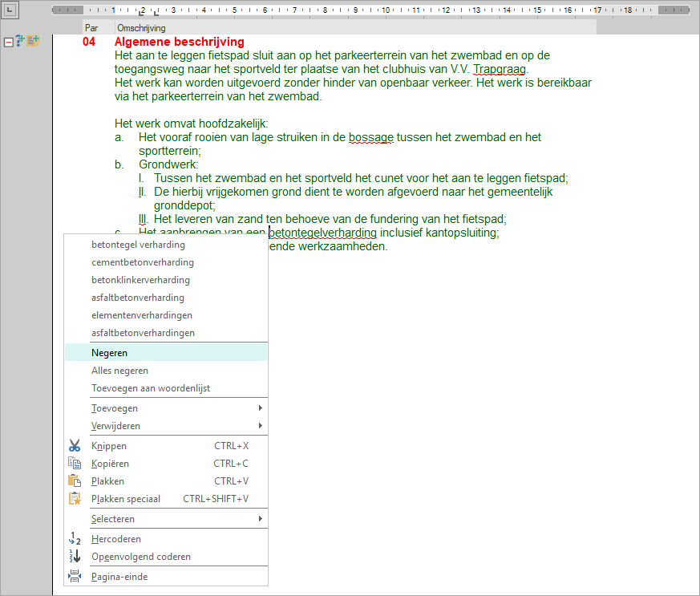Viewport: 700px width, 596px height.
Task: Choose suggestion 'betonklinkerverharding'
Action: click(x=166, y=280)
